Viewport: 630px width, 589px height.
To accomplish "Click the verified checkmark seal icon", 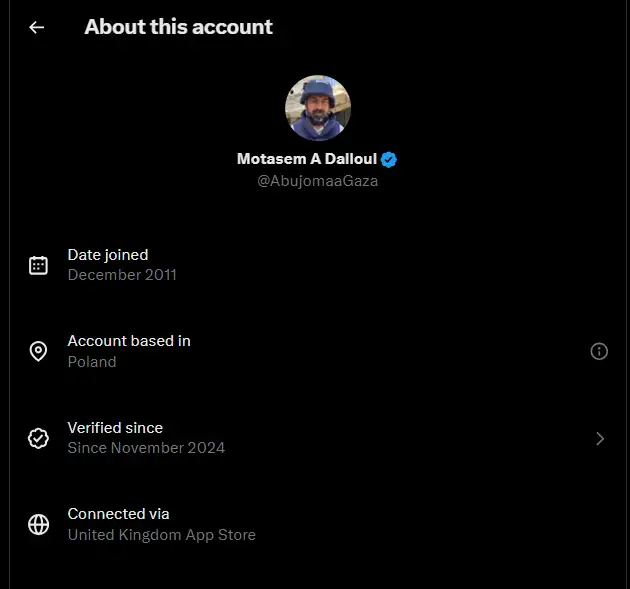I will pyautogui.click(x=38, y=438).
